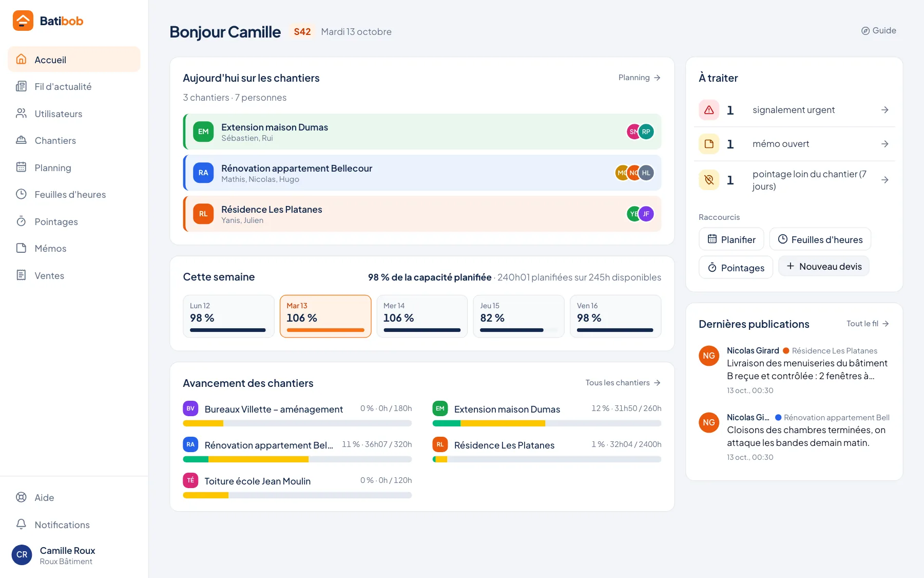Click the S42 week badge
This screenshot has width=924, height=578.
302,32
